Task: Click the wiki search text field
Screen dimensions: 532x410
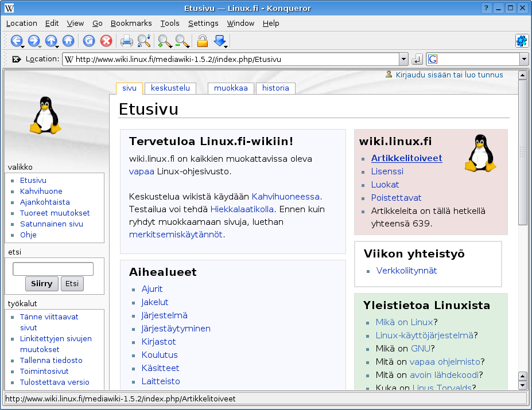Action: (53, 269)
